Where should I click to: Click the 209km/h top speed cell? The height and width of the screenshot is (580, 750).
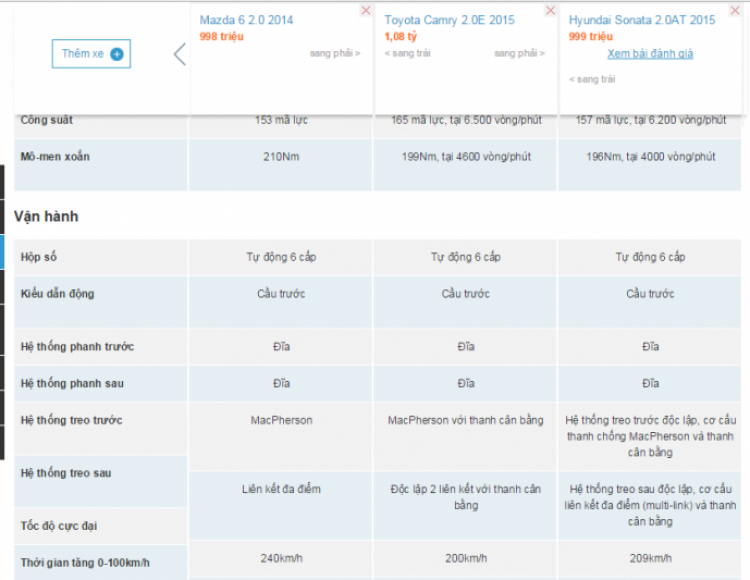click(651, 558)
